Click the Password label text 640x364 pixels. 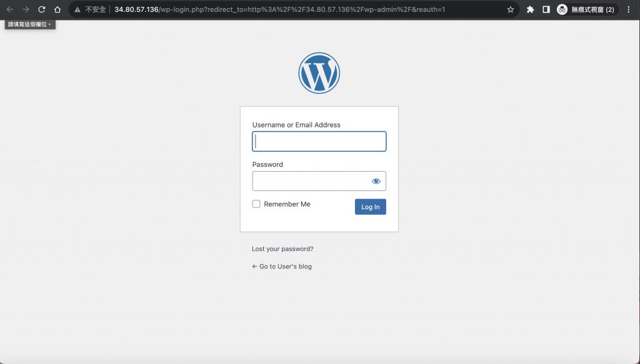[267, 164]
